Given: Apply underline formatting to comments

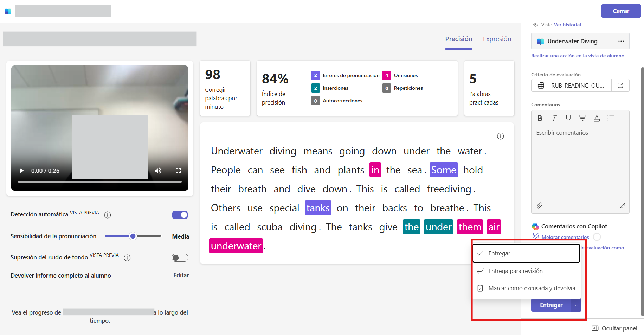Looking at the screenshot, I should 568,118.
